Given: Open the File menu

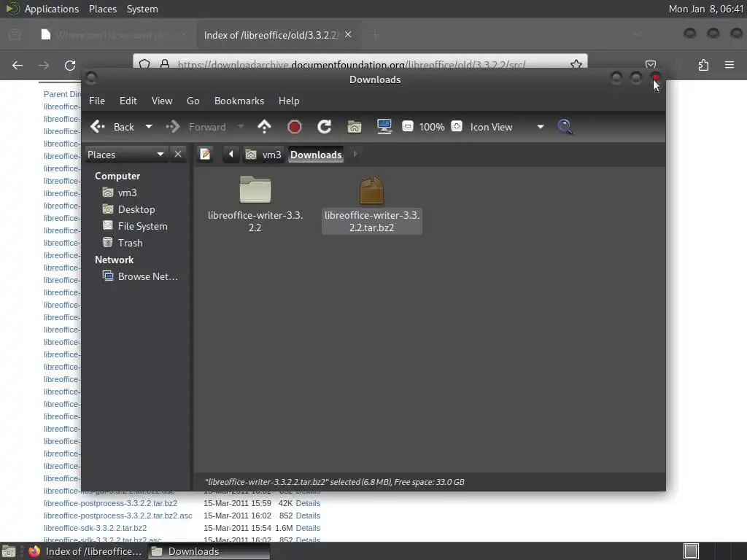Looking at the screenshot, I should tap(97, 101).
